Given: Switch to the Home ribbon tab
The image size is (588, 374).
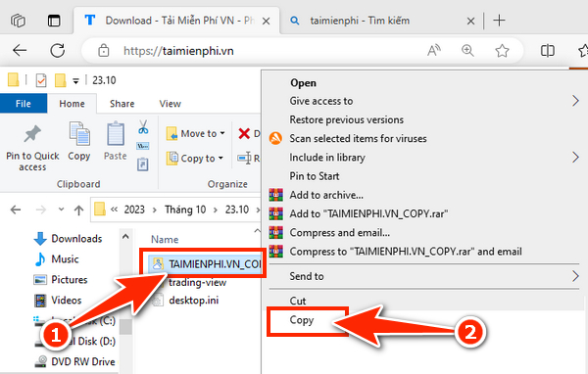Looking at the screenshot, I should (72, 104).
